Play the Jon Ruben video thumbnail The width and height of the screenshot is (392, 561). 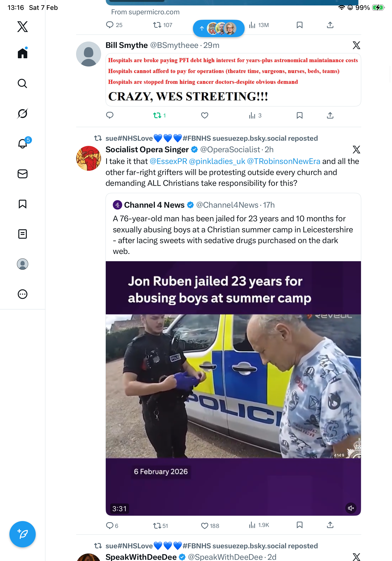point(233,386)
